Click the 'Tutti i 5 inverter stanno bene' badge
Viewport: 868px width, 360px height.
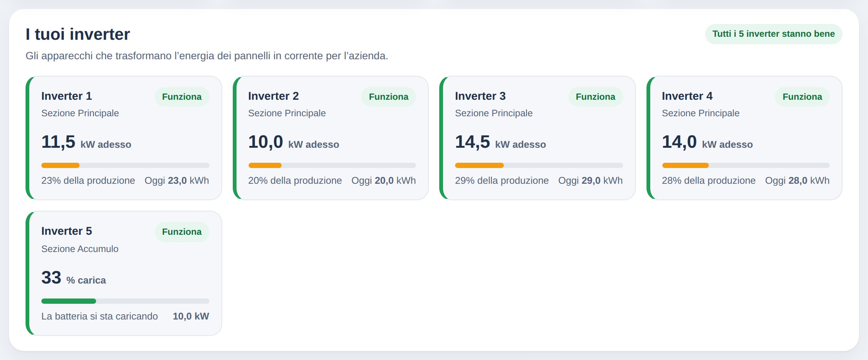[773, 34]
